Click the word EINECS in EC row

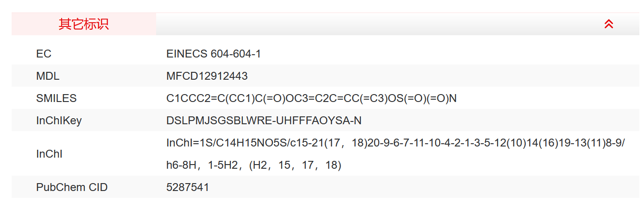[x=187, y=54]
